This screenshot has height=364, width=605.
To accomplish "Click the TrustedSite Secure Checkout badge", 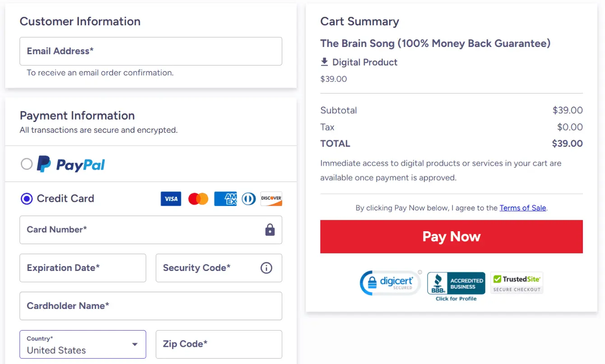I will [x=517, y=283].
